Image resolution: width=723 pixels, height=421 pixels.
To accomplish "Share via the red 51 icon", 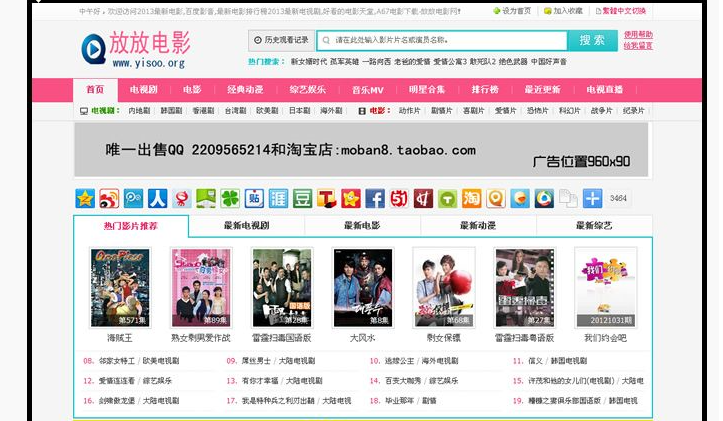I will coord(399,198).
